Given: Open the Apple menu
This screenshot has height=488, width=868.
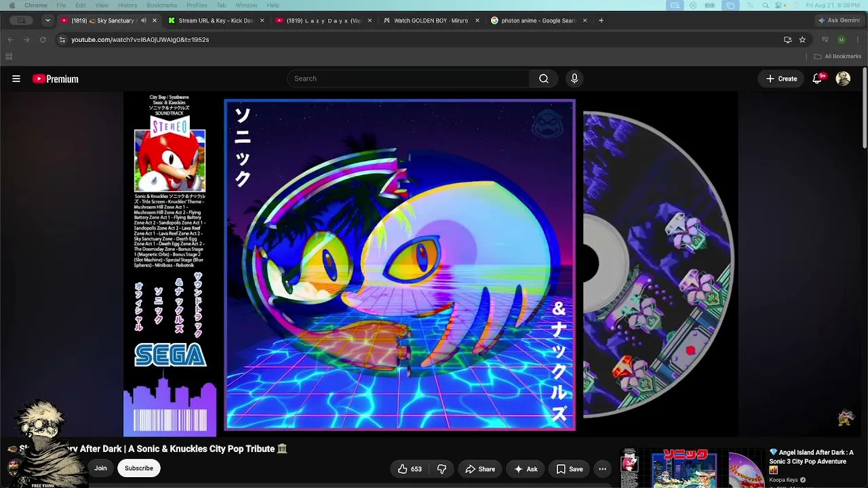Looking at the screenshot, I should (x=11, y=5).
